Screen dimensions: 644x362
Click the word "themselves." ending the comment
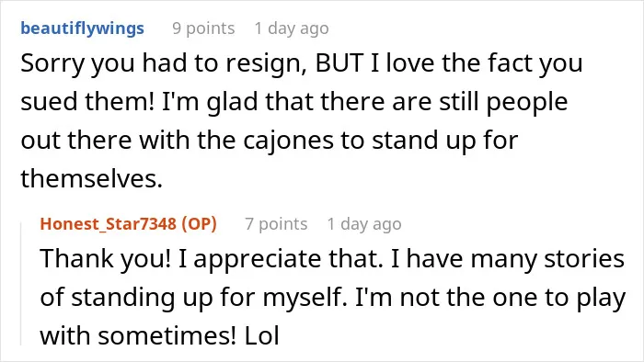[x=92, y=179]
